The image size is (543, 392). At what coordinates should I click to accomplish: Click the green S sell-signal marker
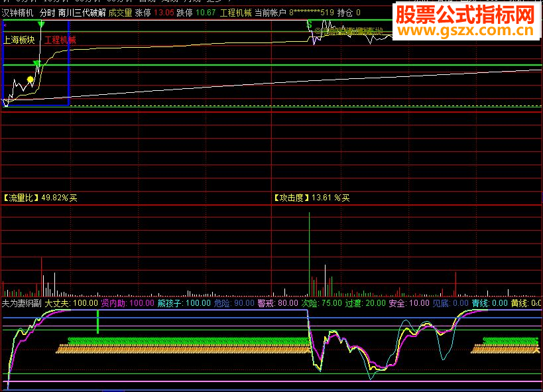pyautogui.click(x=309, y=25)
